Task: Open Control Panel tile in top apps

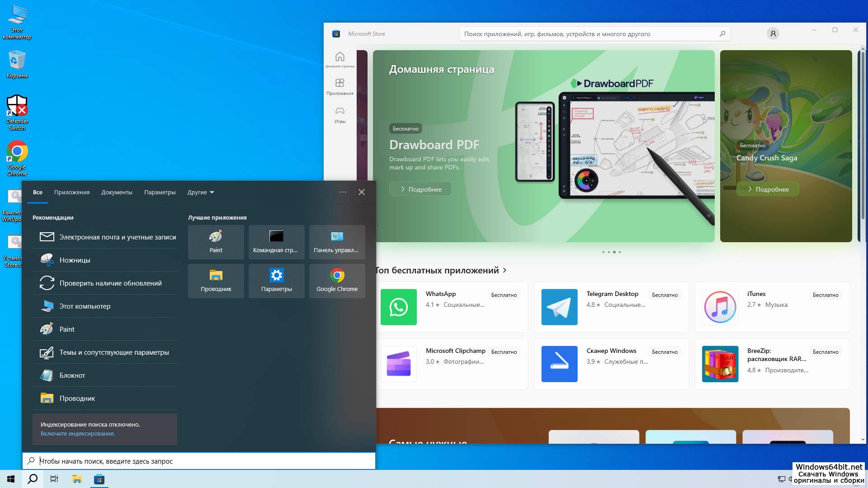Action: 337,242
